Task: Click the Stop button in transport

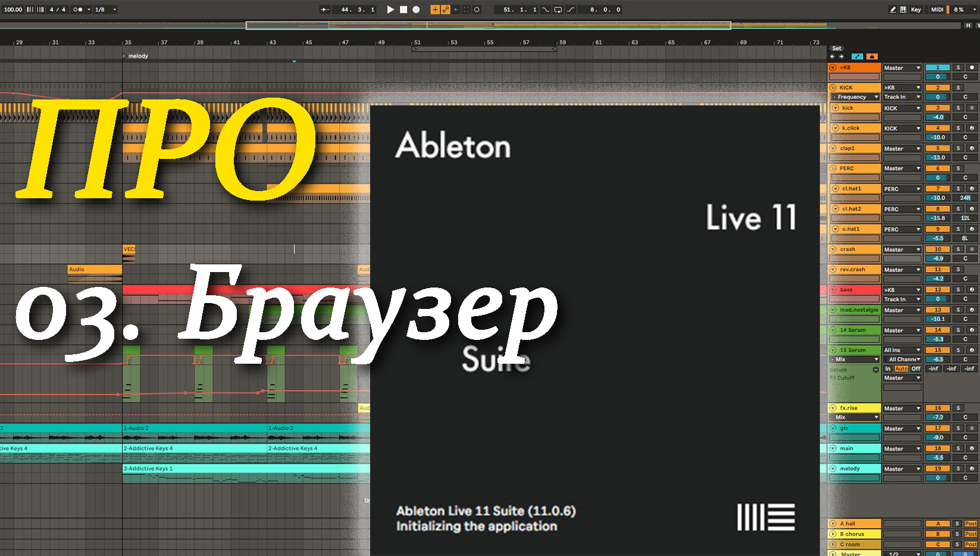Action: (403, 10)
